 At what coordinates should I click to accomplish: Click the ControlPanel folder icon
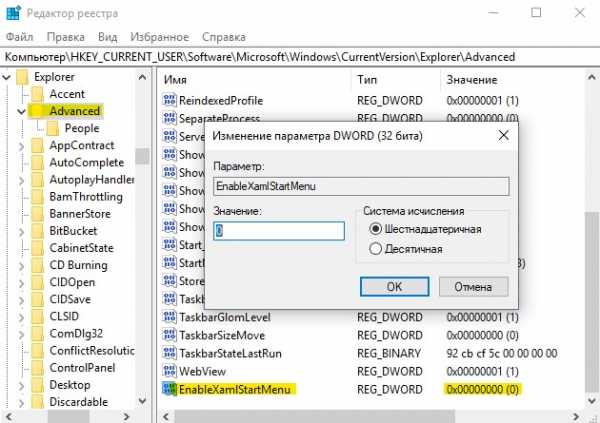pyautogui.click(x=38, y=368)
